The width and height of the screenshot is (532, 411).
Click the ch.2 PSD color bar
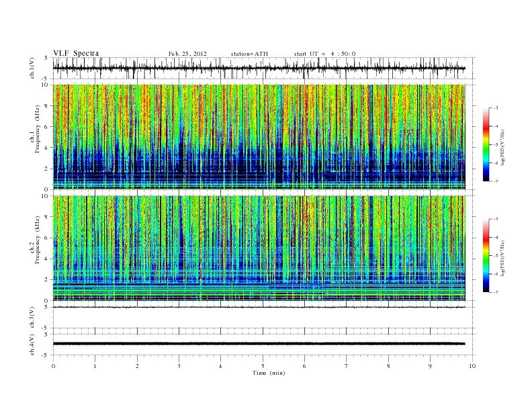pyautogui.click(x=486, y=255)
